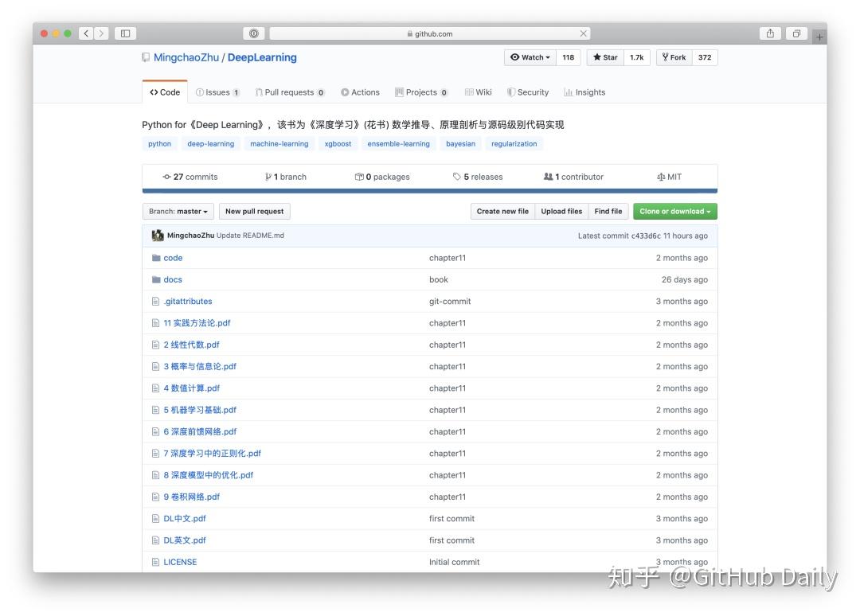Stop loading with address bar X icon

point(583,33)
